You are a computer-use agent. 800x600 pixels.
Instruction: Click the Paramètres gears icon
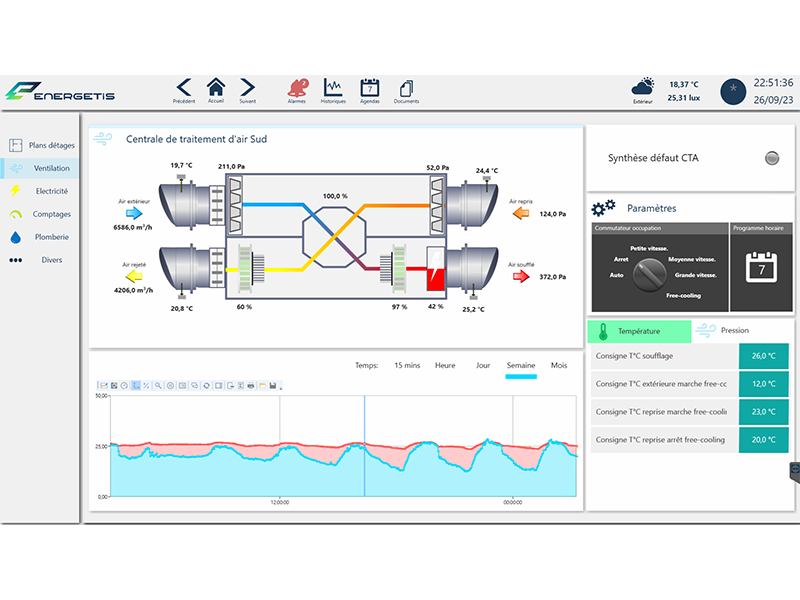[x=603, y=208]
